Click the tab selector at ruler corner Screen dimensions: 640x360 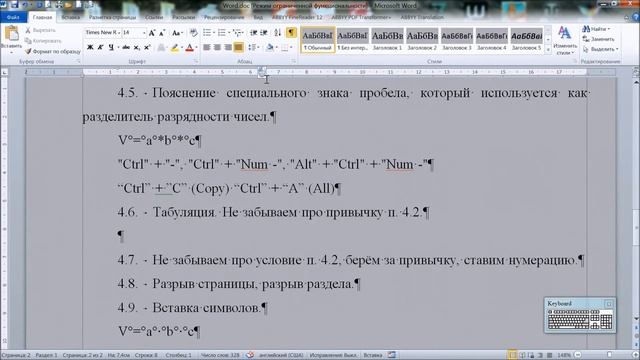[4, 72]
